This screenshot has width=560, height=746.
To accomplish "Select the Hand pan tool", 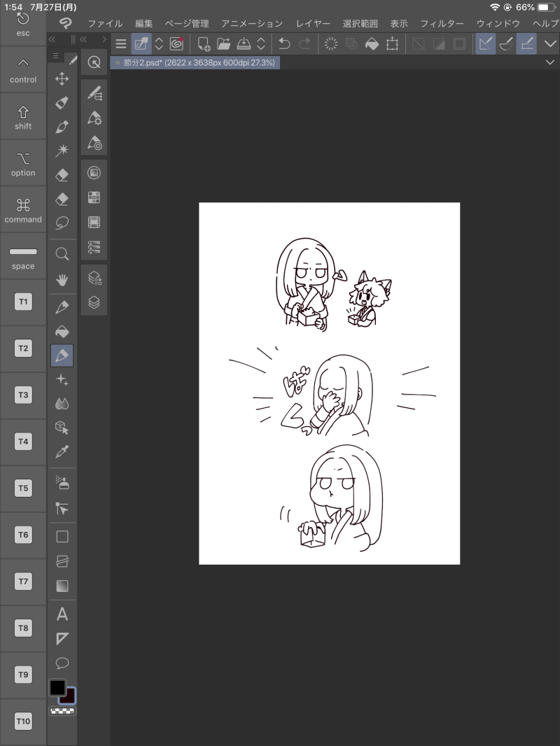I will click(62, 280).
